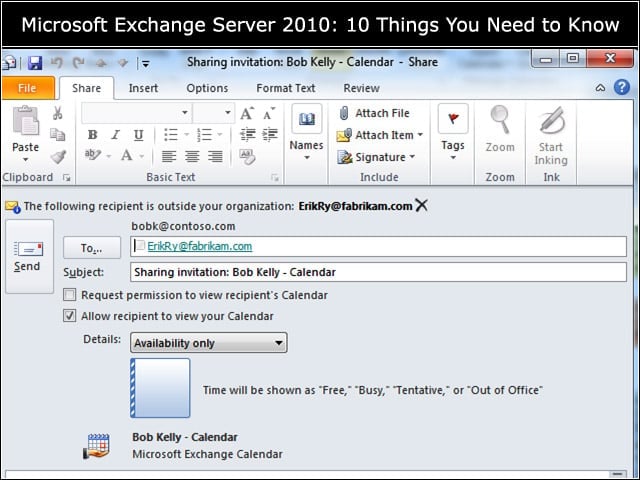This screenshot has width=640, height=480.
Task: Switch to the Format Text tab
Action: click(286, 88)
